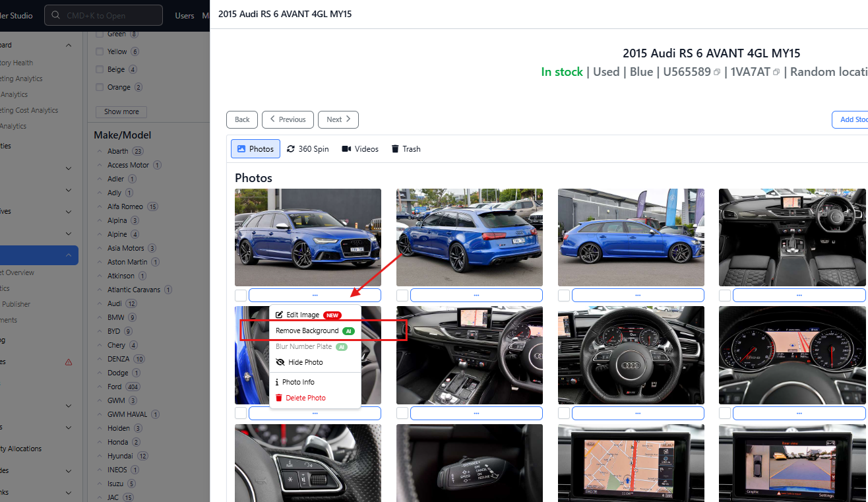Image resolution: width=868 pixels, height=502 pixels.
Task: Open the black quilted seats interior photo
Action: [793, 237]
